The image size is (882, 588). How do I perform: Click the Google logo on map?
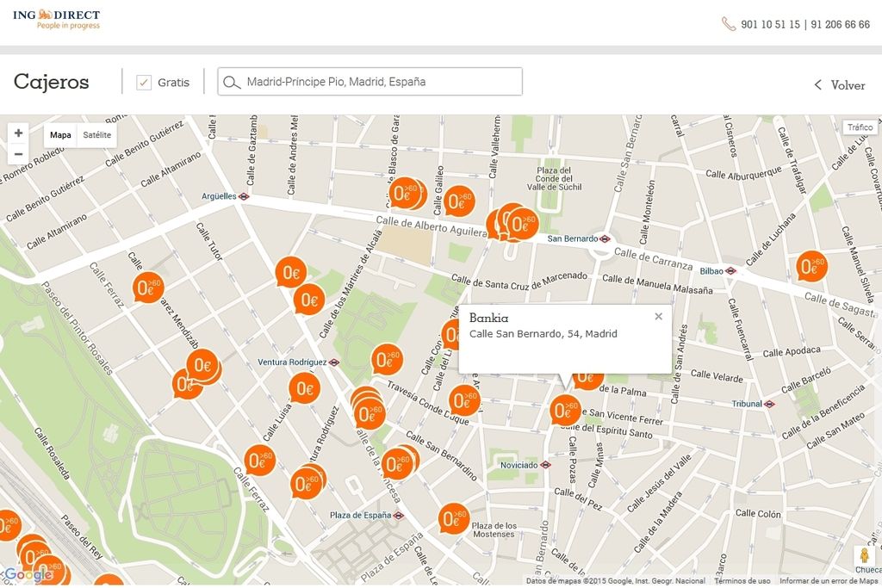[28, 575]
